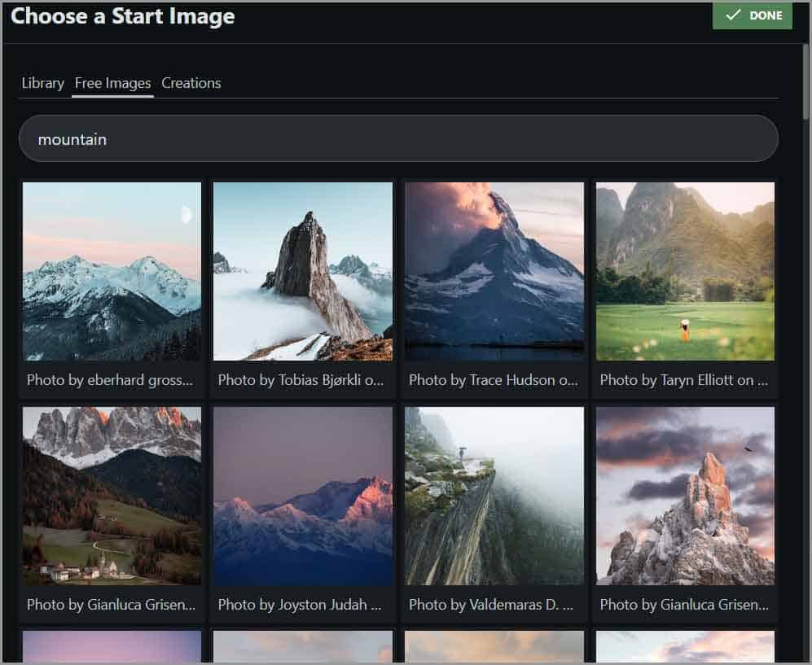Click the mountain search field
The height and width of the screenshot is (665, 812).
coord(397,139)
